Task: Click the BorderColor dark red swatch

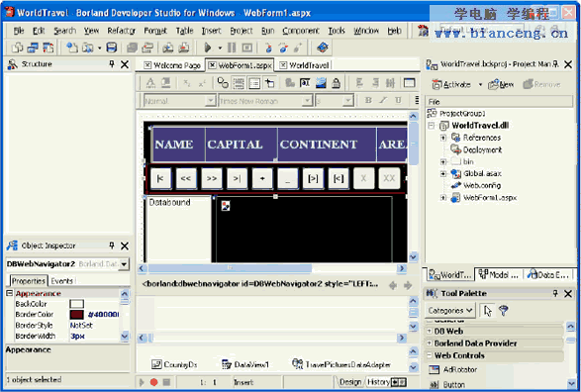Action: pos(76,315)
